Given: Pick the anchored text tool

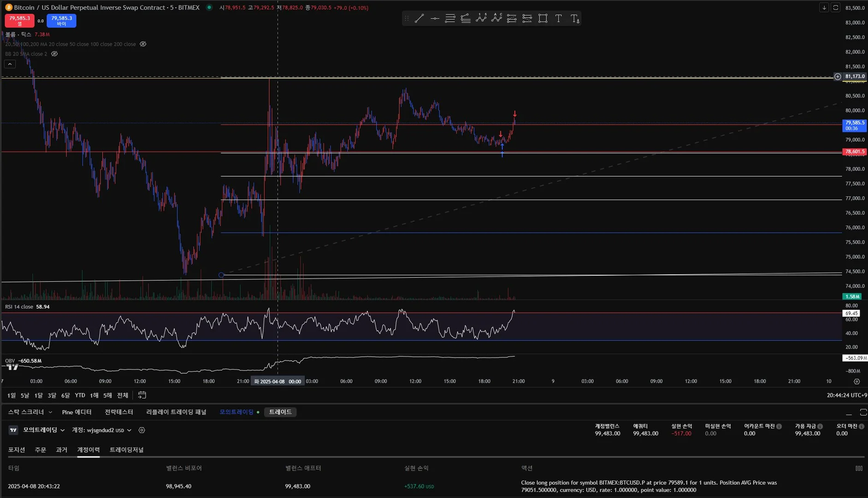Looking at the screenshot, I should coord(574,18).
